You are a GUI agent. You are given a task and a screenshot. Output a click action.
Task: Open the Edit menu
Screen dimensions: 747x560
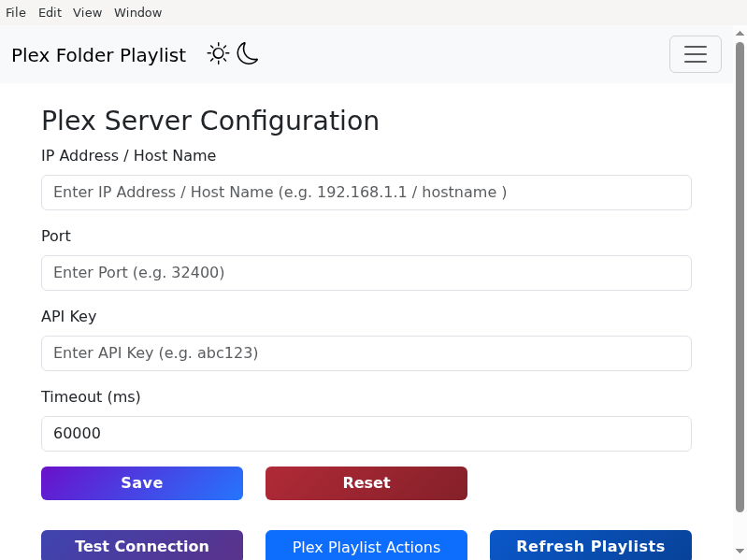[x=50, y=12]
